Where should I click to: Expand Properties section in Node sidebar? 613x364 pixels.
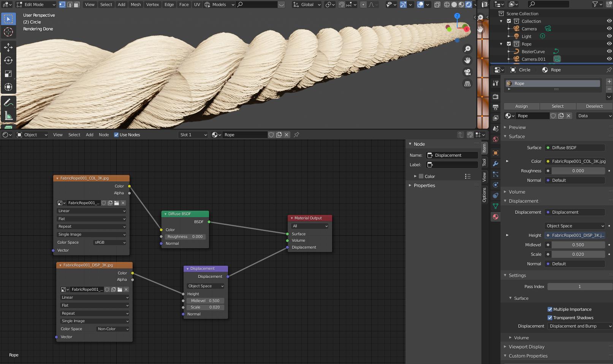pyautogui.click(x=424, y=186)
